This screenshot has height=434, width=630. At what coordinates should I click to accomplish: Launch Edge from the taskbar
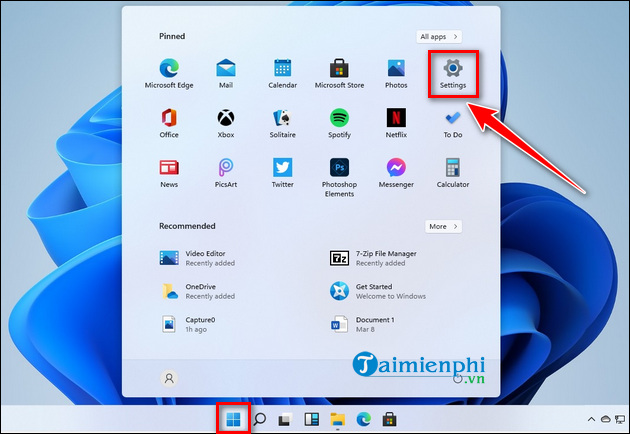pyautogui.click(x=364, y=420)
